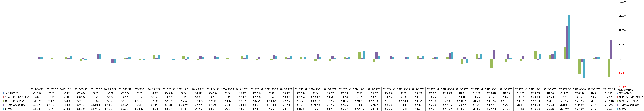The width and height of the screenshot is (644, 111).
Task: Click the $132.07 cell
Action: 242,109
